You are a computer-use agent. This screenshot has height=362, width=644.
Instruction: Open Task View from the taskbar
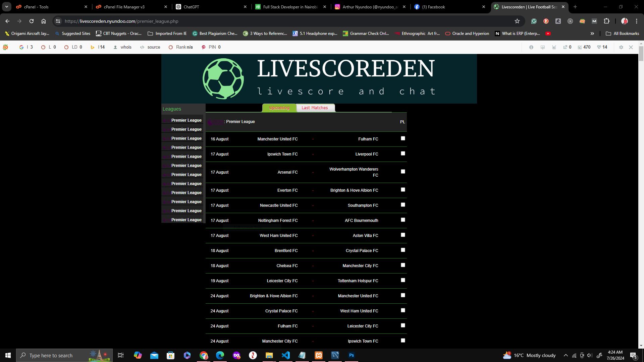(121, 355)
